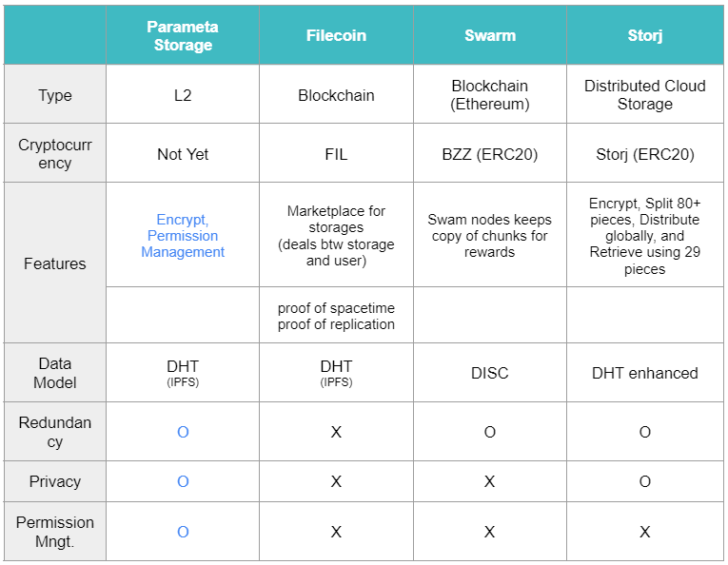Click the Cryptocurrency row label
Screen dimensions: 728x565
tap(55, 153)
